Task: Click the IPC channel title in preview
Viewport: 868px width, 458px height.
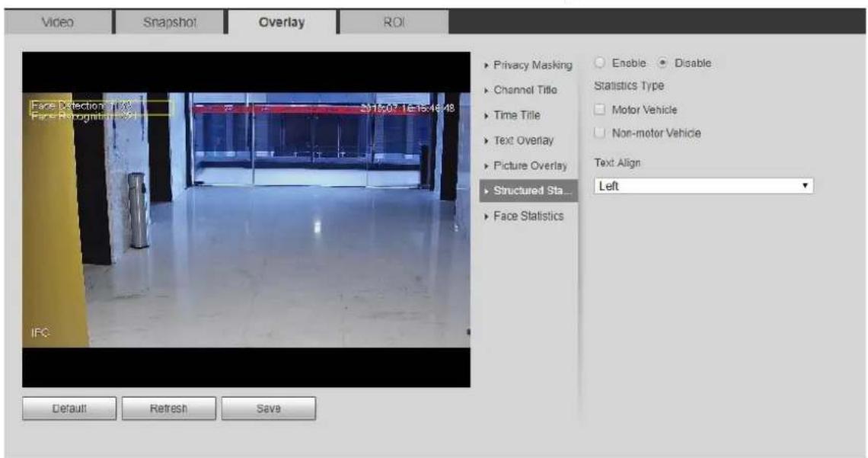Action: pyautogui.click(x=40, y=332)
